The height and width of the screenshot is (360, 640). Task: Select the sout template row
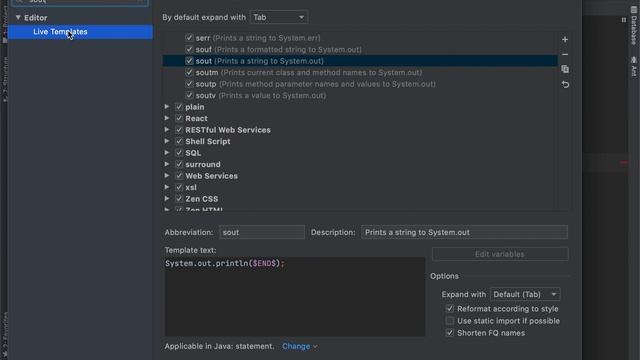coord(360,61)
